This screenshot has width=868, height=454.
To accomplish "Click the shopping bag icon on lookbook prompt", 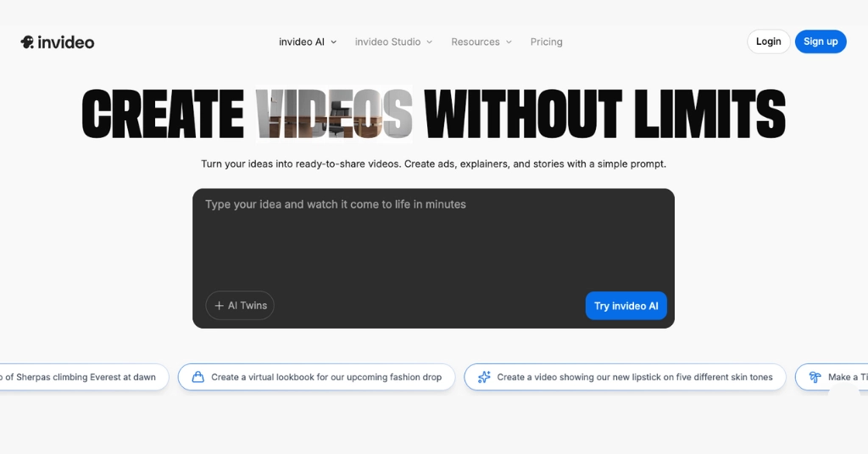I will 198,377.
